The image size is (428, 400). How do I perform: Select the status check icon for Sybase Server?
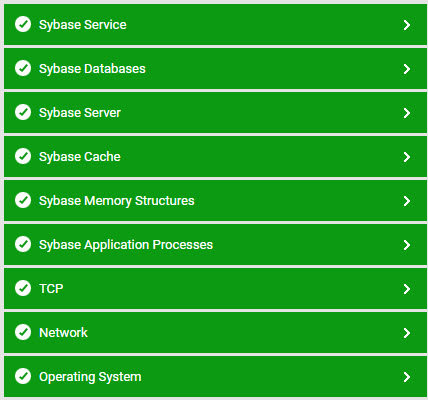23,112
